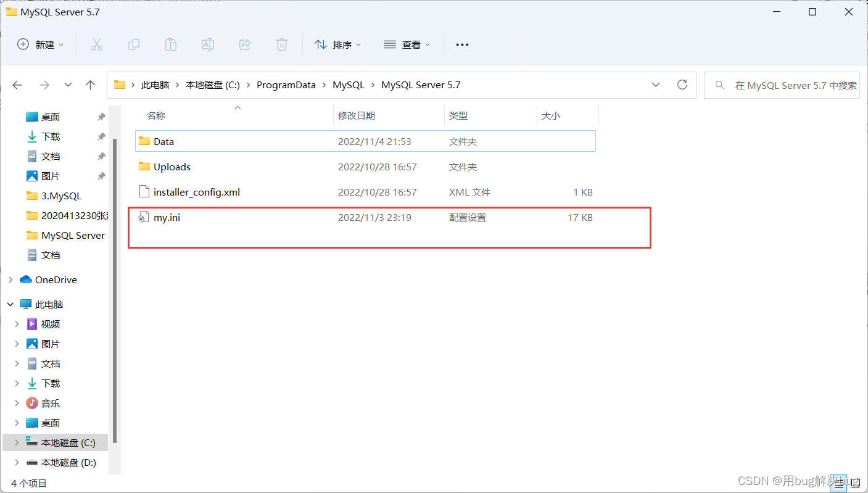Select the my.ini configuration file
The image size is (868, 493).
[x=365, y=217]
